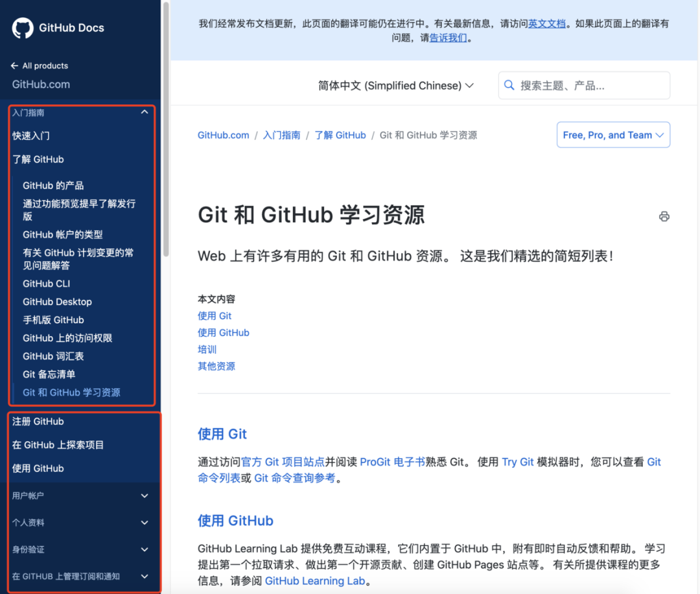Screen dimensions: 700x594
Task: Open ProGit 电子书 link
Action: tap(392, 462)
